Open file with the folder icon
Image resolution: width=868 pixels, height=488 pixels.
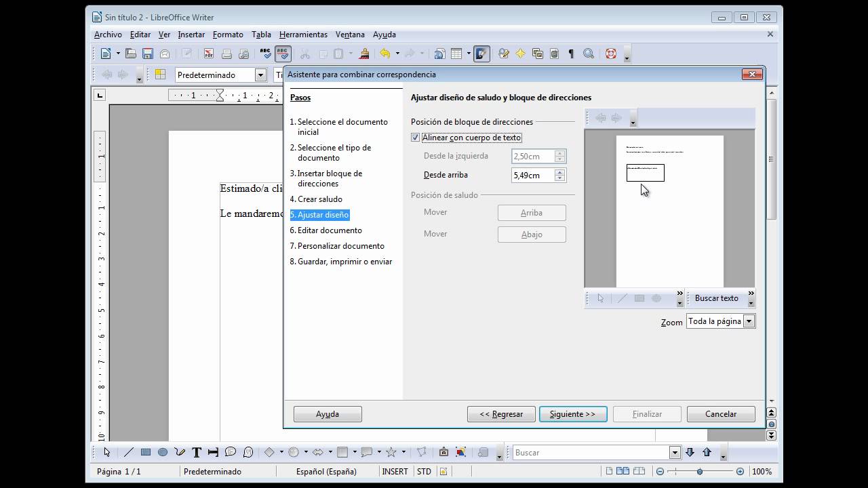[x=131, y=54]
